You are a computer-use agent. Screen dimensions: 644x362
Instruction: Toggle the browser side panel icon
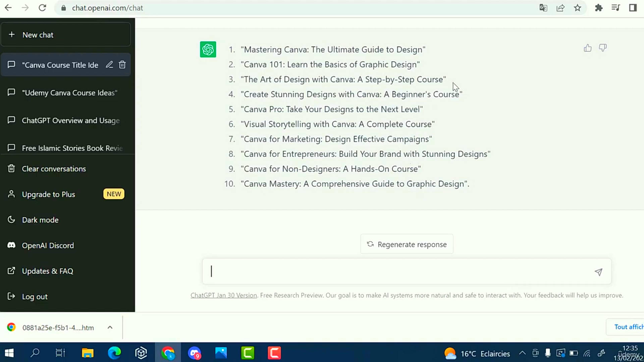click(633, 8)
